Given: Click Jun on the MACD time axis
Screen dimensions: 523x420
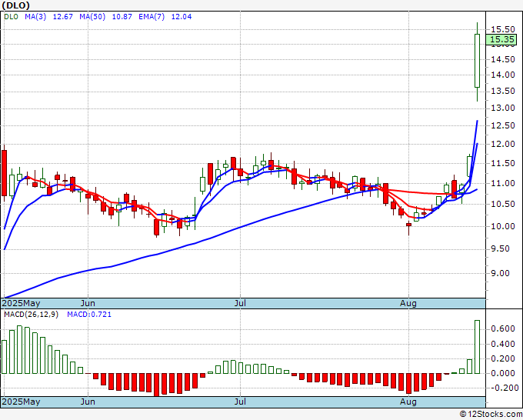Looking at the screenshot, I should pos(88,402).
